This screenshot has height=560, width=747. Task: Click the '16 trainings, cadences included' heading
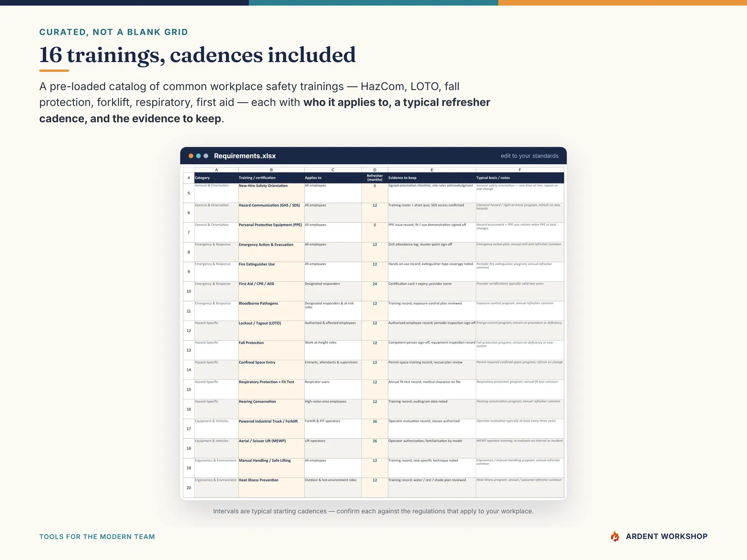(x=197, y=55)
